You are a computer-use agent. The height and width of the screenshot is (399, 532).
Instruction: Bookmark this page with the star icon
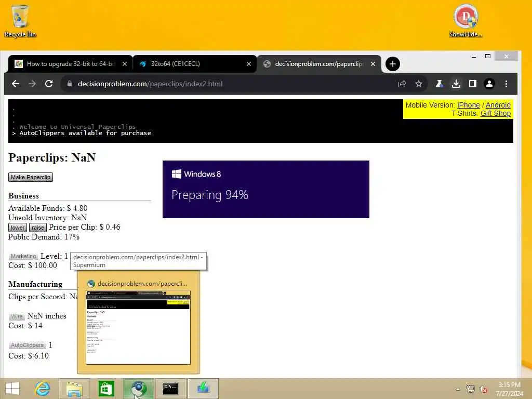click(x=419, y=84)
